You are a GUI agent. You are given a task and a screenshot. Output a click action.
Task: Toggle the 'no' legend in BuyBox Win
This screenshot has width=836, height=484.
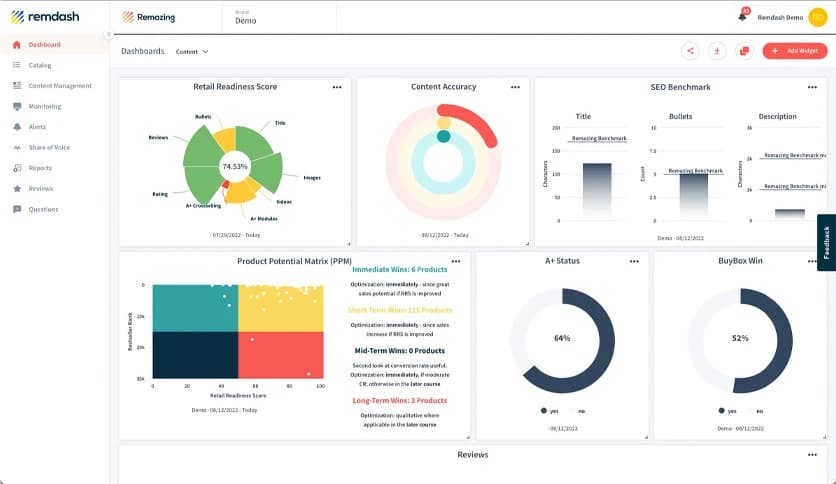[755, 411]
